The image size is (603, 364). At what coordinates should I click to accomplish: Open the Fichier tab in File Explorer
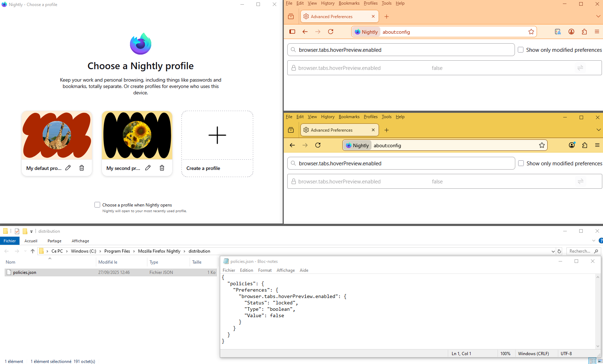click(x=10, y=241)
